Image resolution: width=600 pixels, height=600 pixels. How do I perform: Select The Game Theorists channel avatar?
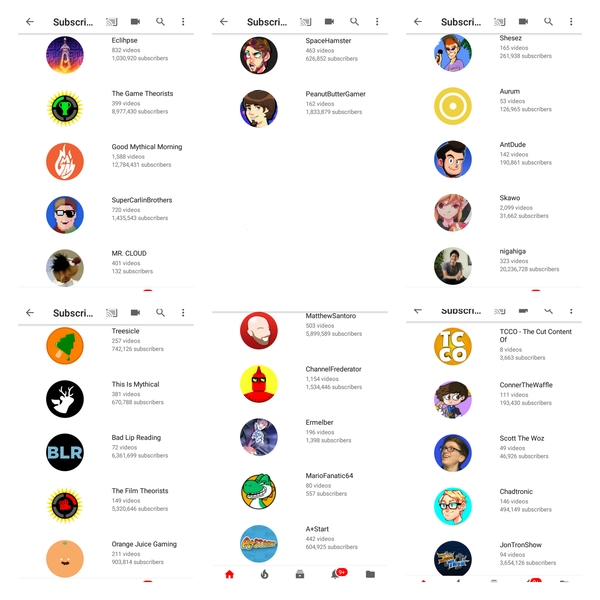65,108
